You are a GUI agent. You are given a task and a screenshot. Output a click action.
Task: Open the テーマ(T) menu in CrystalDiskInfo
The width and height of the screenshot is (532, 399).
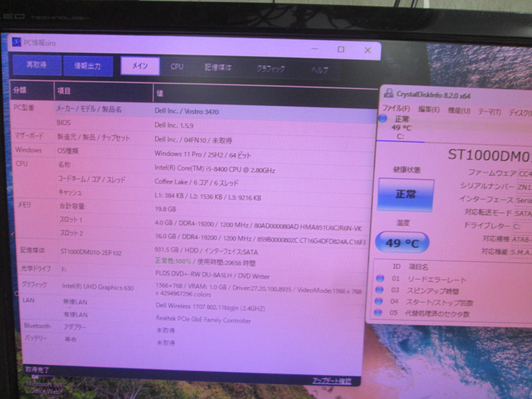pyautogui.click(x=489, y=112)
